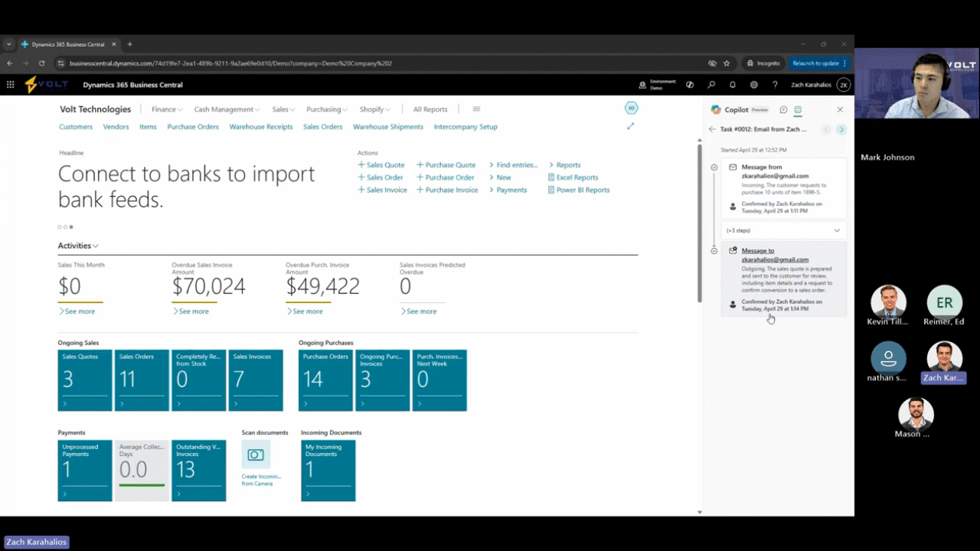See more under Overdue Sales Invoice Amount

coord(190,311)
